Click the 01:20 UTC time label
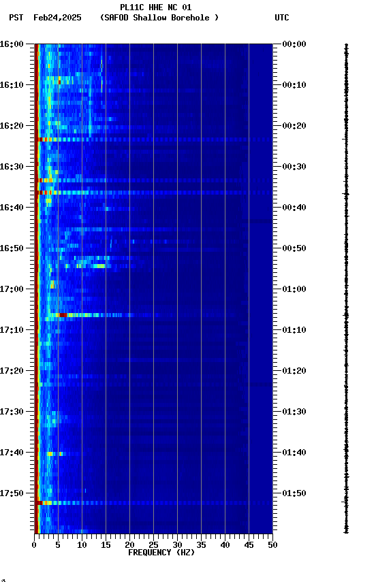The width and height of the screenshot is (376, 588). click(x=294, y=372)
